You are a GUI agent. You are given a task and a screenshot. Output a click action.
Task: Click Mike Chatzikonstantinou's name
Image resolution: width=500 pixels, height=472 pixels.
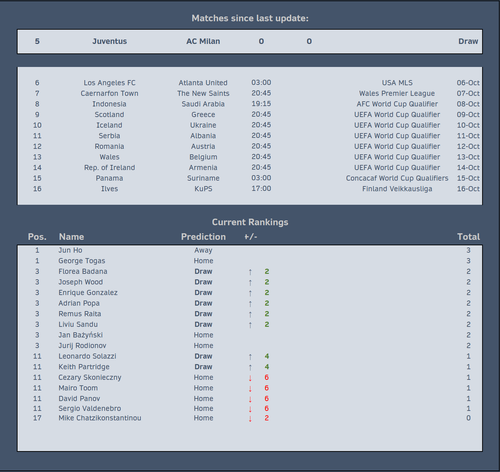100,418
